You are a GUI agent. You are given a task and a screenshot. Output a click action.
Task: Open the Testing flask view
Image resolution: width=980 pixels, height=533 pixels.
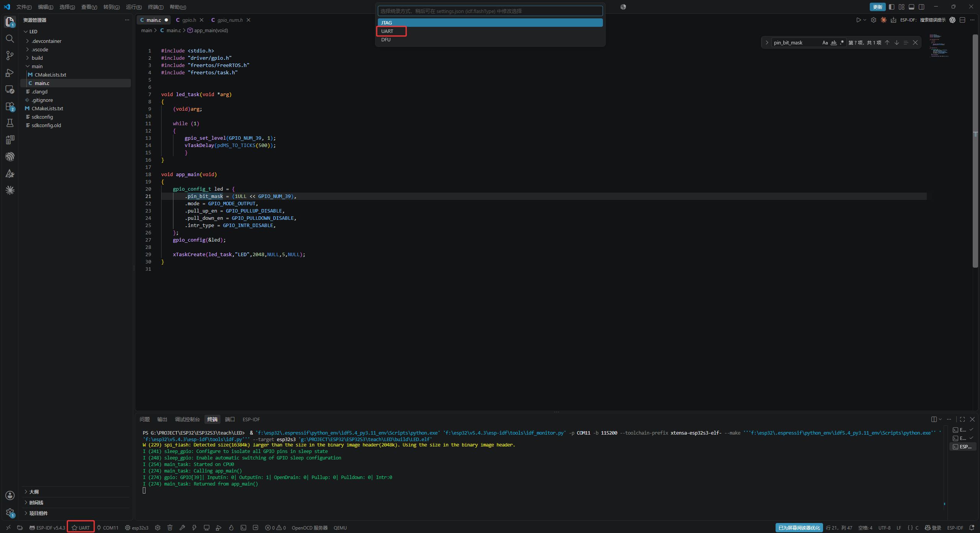pyautogui.click(x=10, y=123)
